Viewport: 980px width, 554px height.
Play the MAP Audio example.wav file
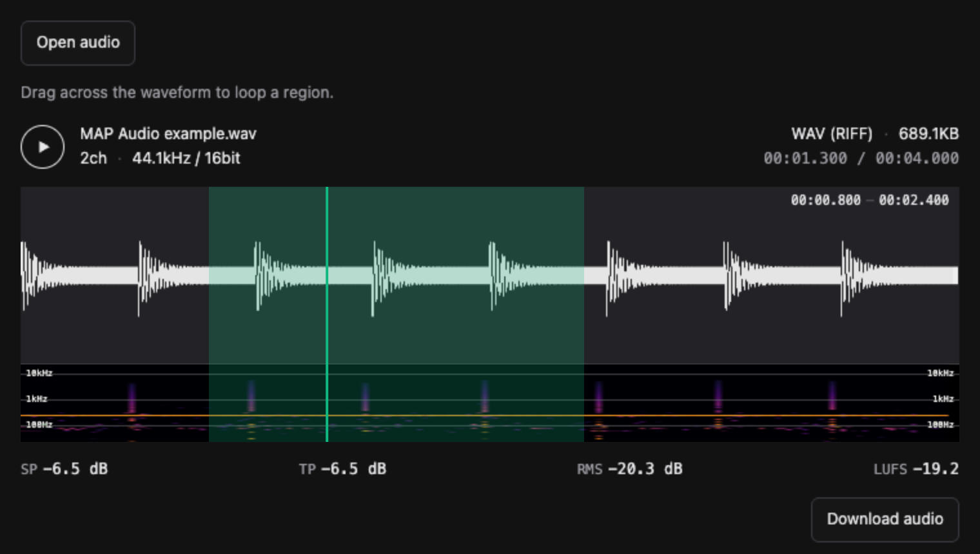pyautogui.click(x=43, y=147)
